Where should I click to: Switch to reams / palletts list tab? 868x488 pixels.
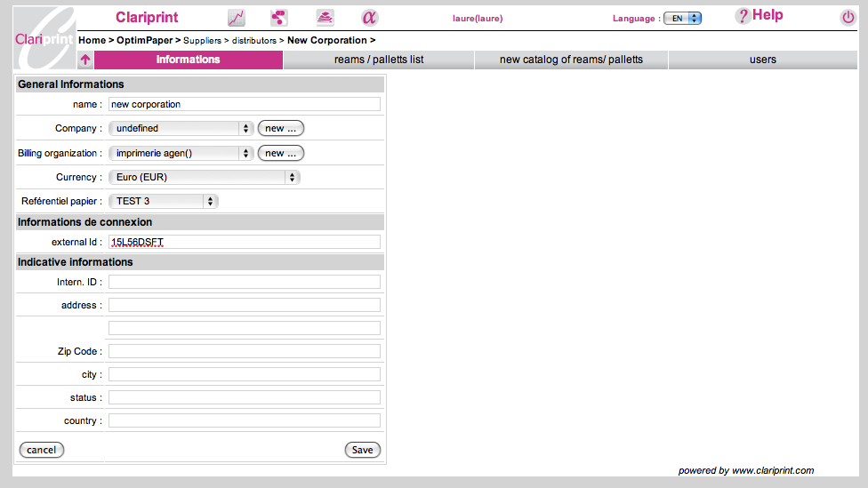click(x=379, y=60)
